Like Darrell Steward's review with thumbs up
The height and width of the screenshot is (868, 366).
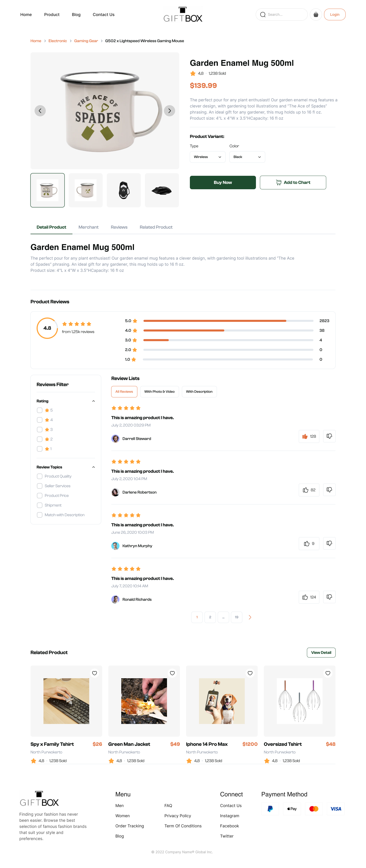tap(308, 436)
